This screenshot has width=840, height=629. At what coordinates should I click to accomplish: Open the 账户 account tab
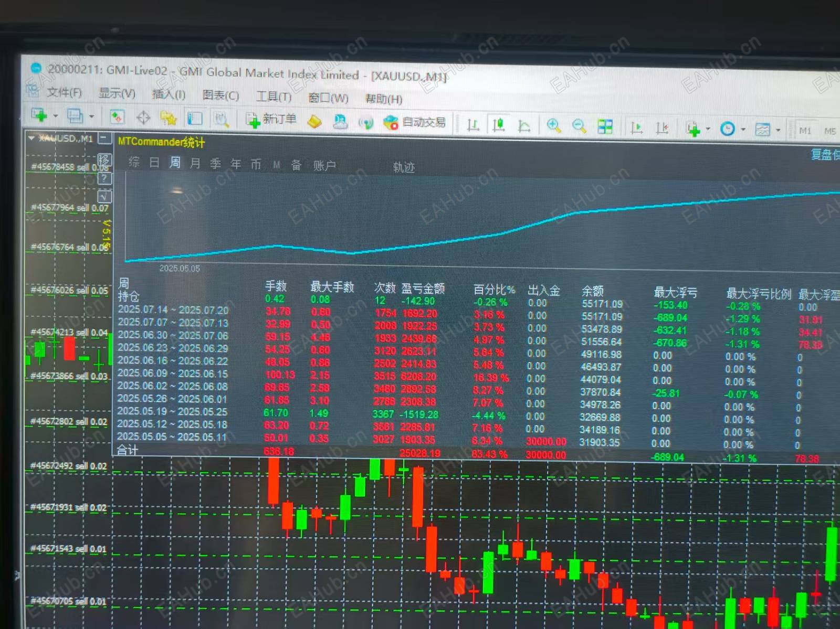click(x=324, y=166)
